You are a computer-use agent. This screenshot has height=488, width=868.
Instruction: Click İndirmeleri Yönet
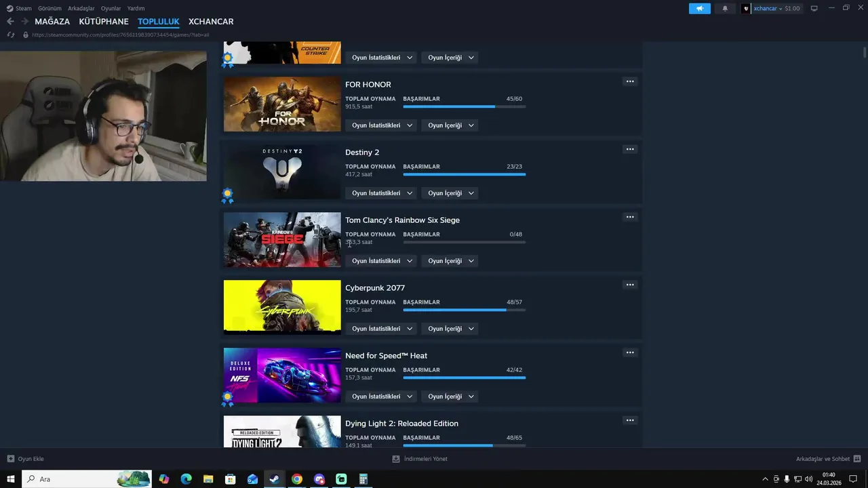tap(420, 459)
